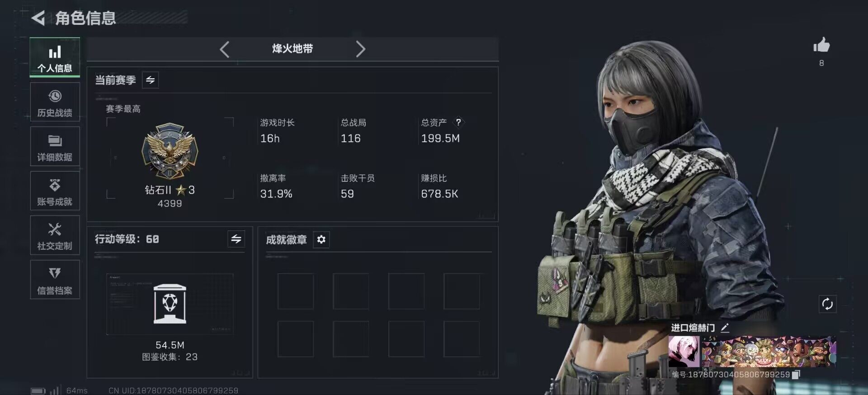The height and width of the screenshot is (395, 868).
Task: Open the 账号成就 sidebar section
Action: 55,191
